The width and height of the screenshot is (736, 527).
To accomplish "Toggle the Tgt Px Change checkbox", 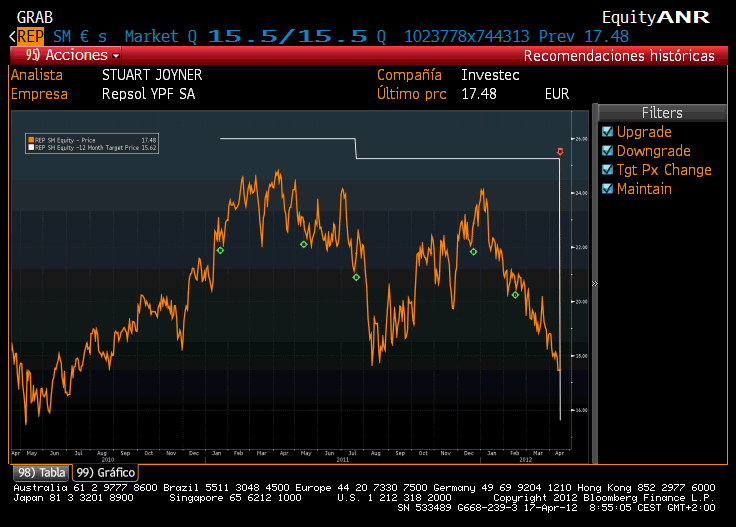I will tap(608, 169).
